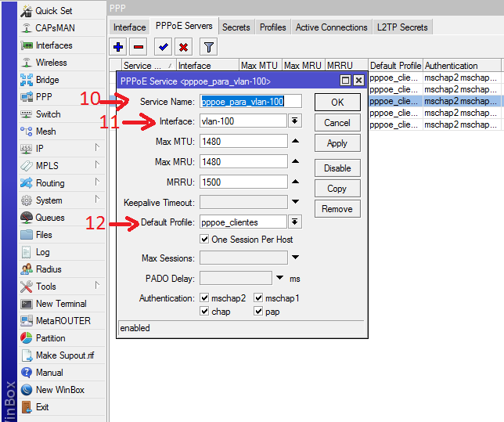Add a new PPPoE server with plus icon
This screenshot has height=422, width=504.
pyautogui.click(x=118, y=47)
